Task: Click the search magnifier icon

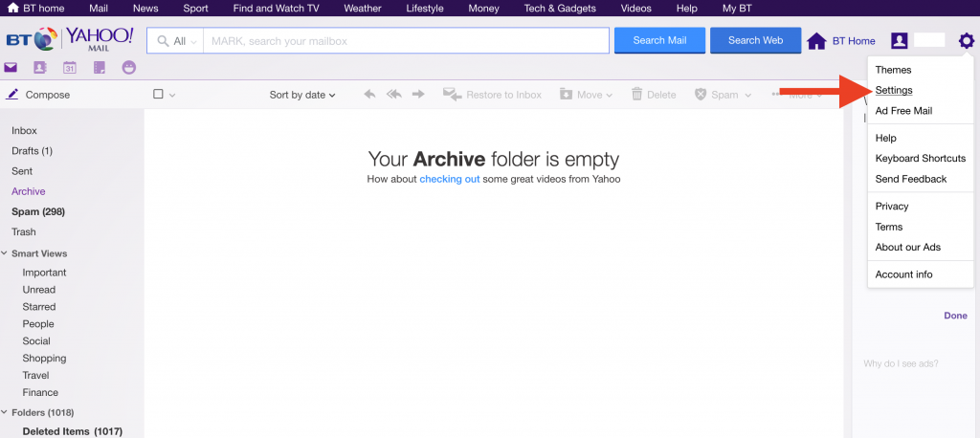Action: tap(163, 41)
